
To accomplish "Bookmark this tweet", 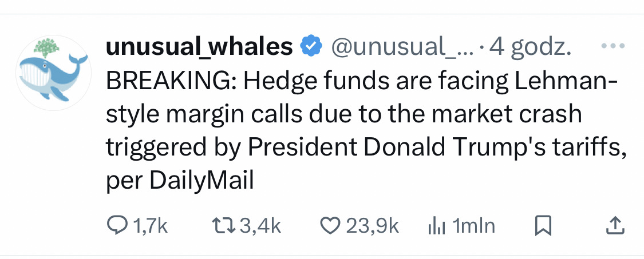I will 541,226.
